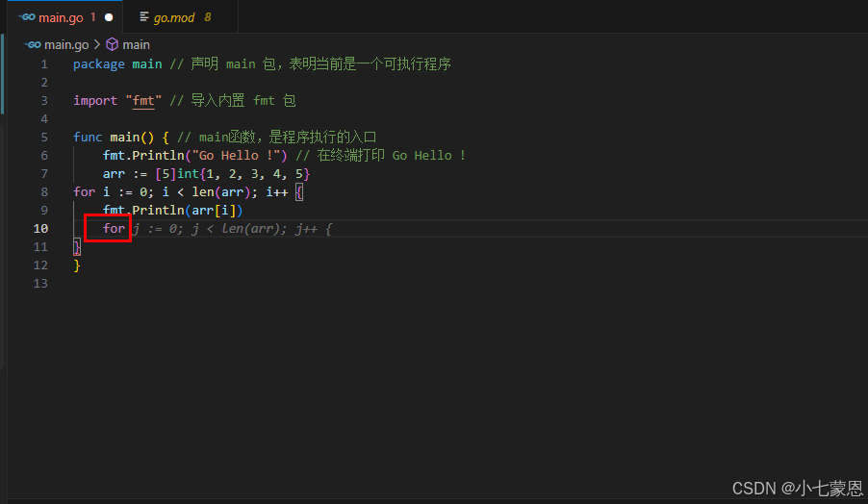Click the ghost suggestion 'j := 0; j < len(arr)'
Screen dimensions: 868x504
pos(208,229)
